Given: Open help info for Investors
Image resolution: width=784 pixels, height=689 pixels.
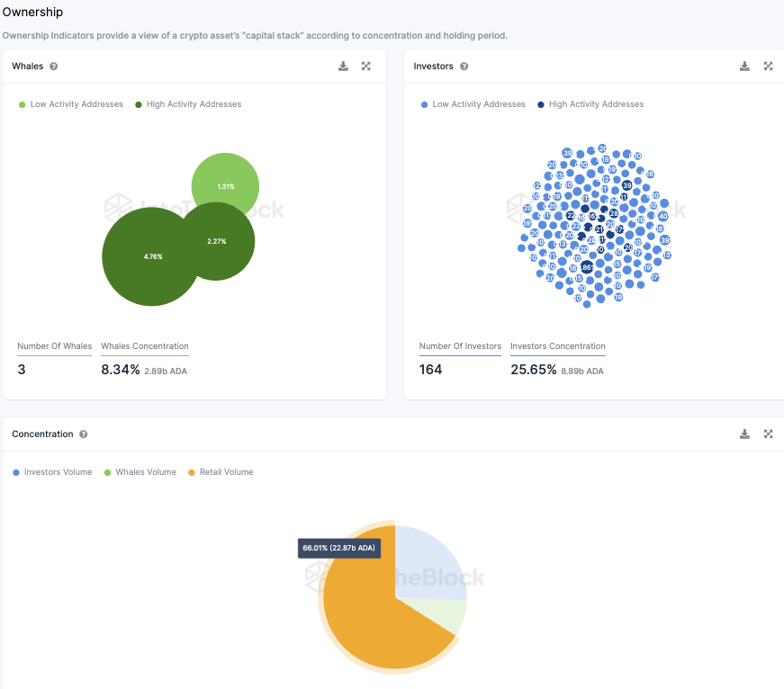Looking at the screenshot, I should 464,67.
